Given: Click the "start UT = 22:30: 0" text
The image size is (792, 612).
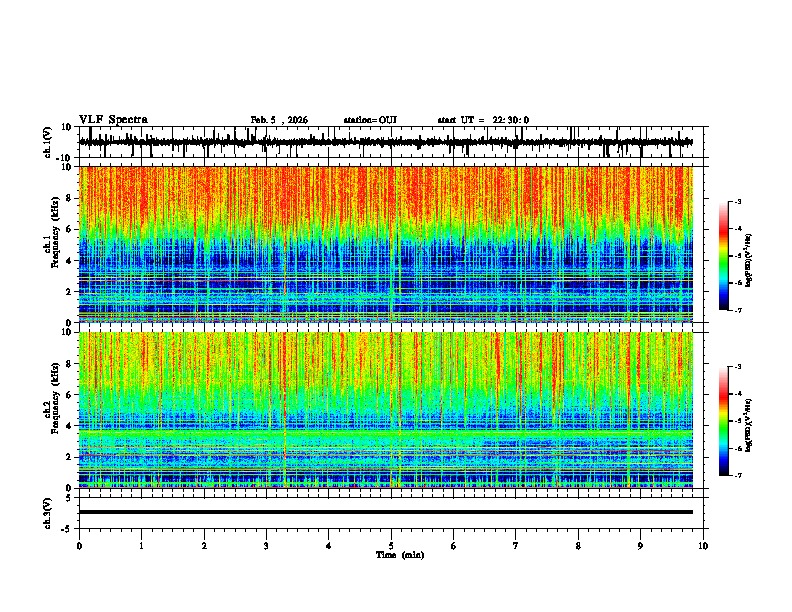Looking at the screenshot, I should (483, 120).
